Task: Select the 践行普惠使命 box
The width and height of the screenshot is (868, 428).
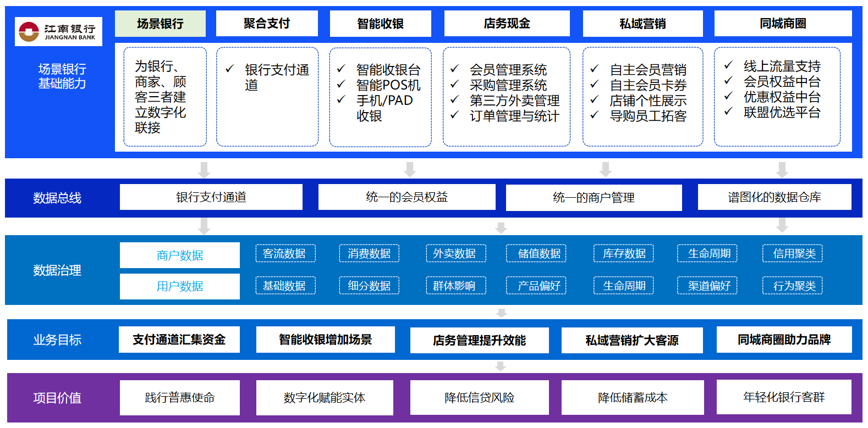Action: [180, 397]
